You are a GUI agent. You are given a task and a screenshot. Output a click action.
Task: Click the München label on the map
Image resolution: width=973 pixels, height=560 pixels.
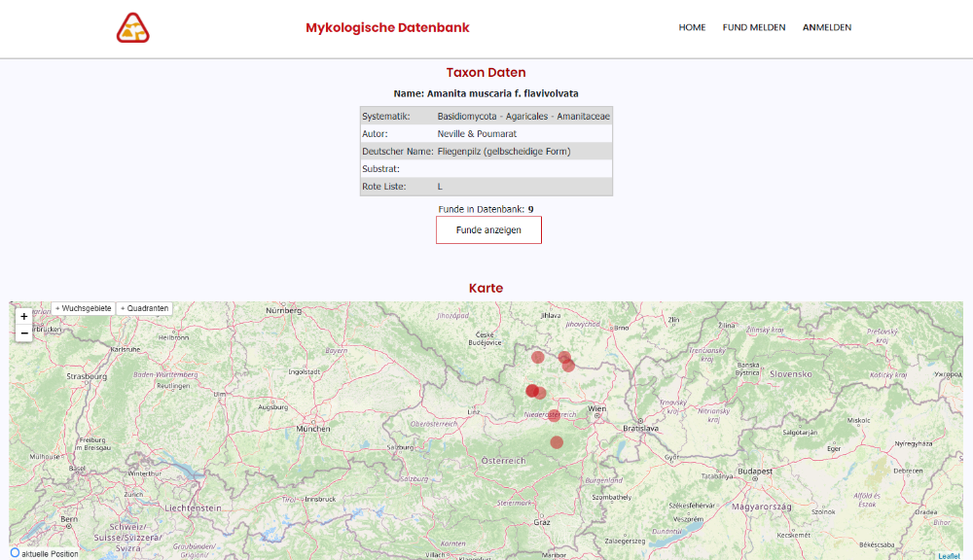[315, 428]
